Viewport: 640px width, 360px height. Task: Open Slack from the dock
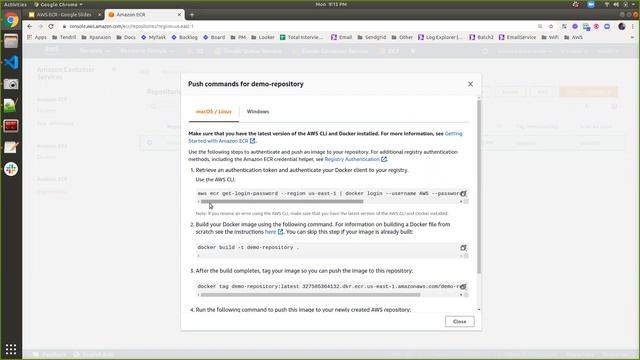(x=11, y=169)
